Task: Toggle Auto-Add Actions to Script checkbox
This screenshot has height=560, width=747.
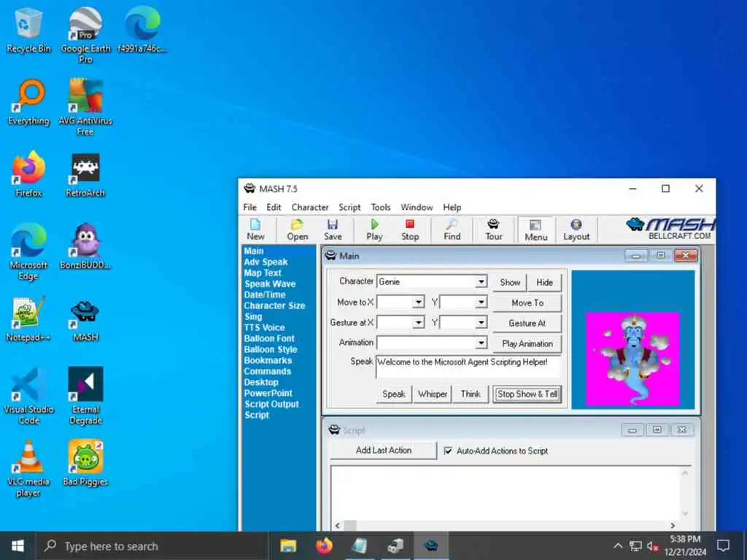Action: (448, 451)
